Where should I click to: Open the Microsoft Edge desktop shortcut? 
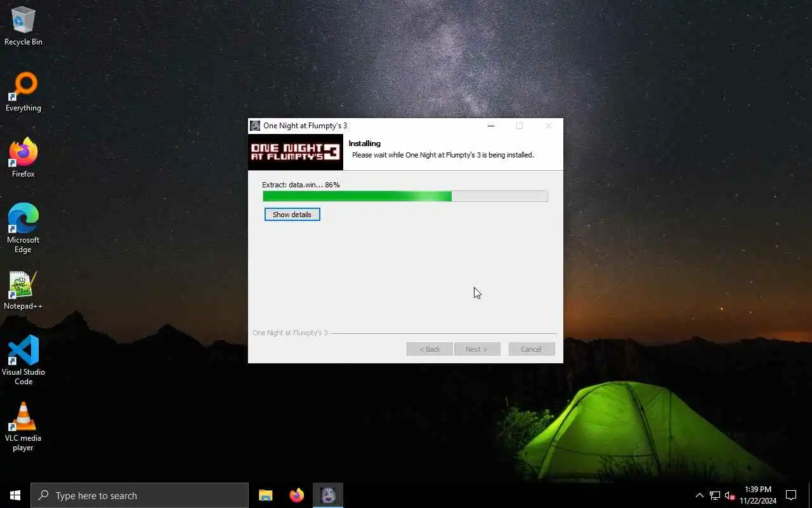coord(23,229)
